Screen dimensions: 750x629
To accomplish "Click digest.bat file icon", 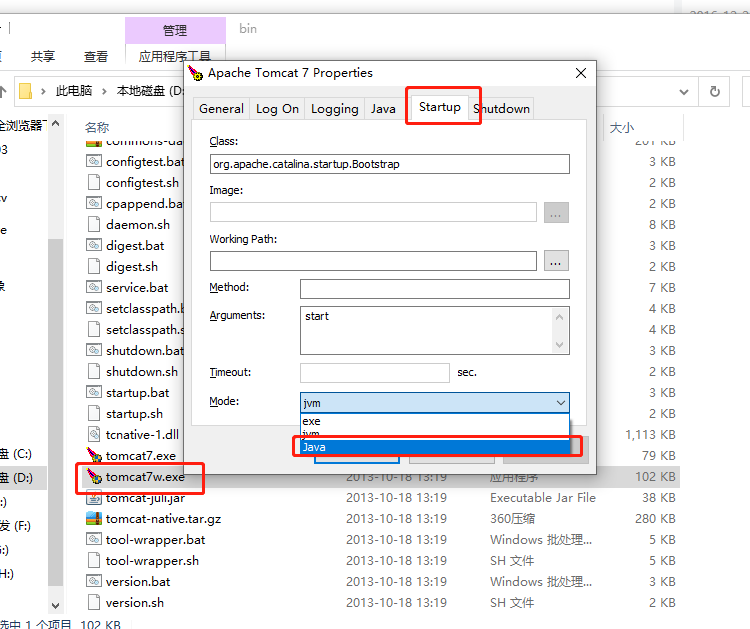I will 94,245.
